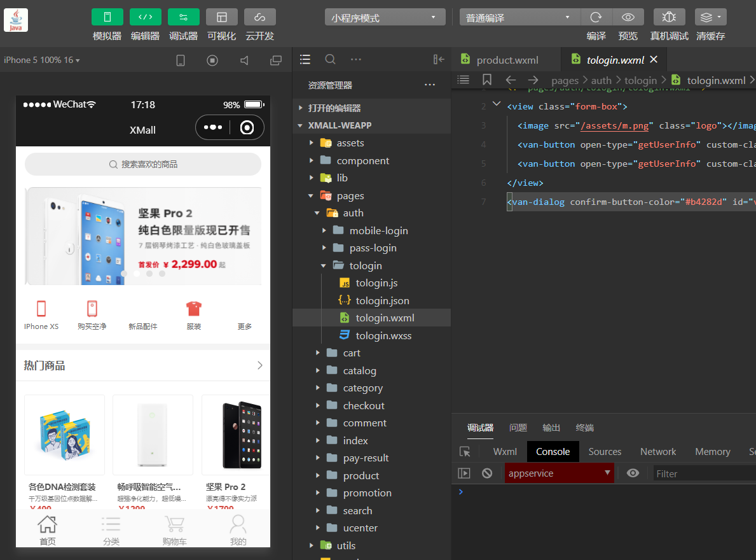The image size is (756, 560).
Task: Expand the cart folder
Action: pos(352,353)
